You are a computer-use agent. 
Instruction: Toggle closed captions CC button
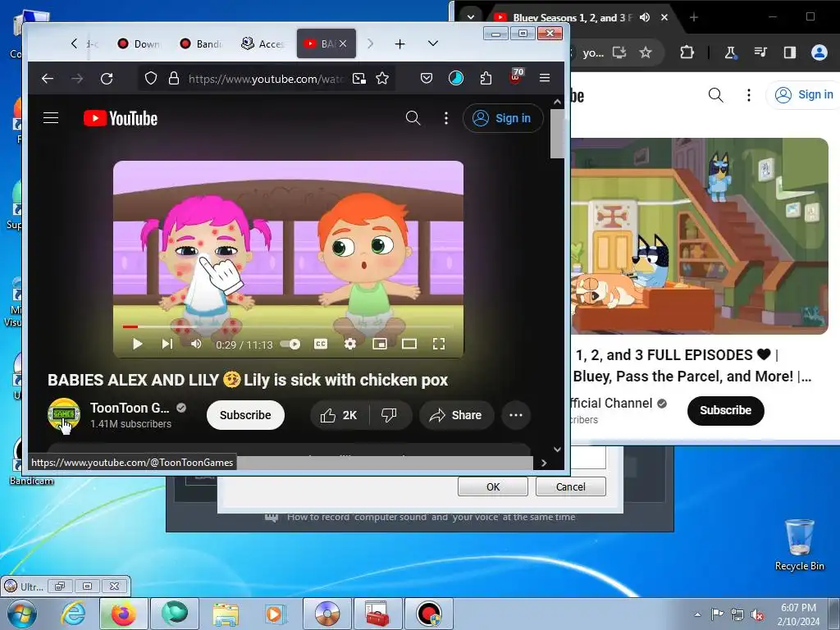pyautogui.click(x=321, y=344)
